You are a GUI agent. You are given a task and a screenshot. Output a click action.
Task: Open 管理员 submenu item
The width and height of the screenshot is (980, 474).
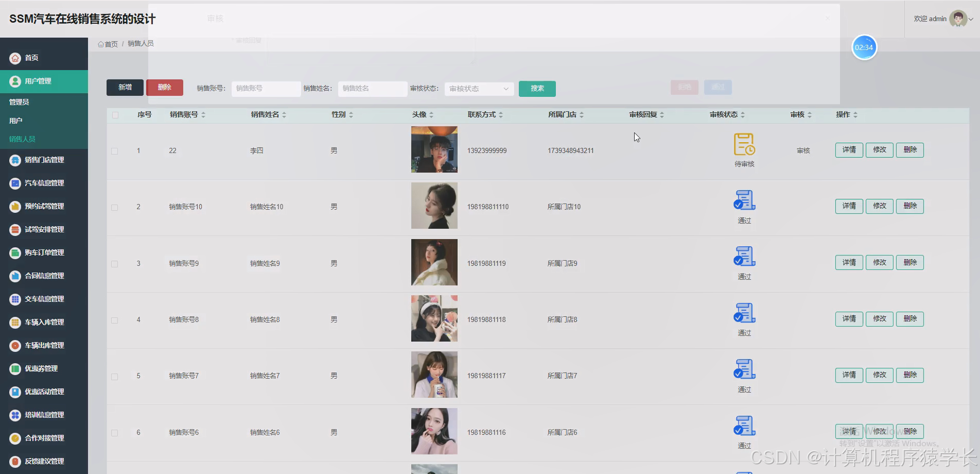coord(19,102)
